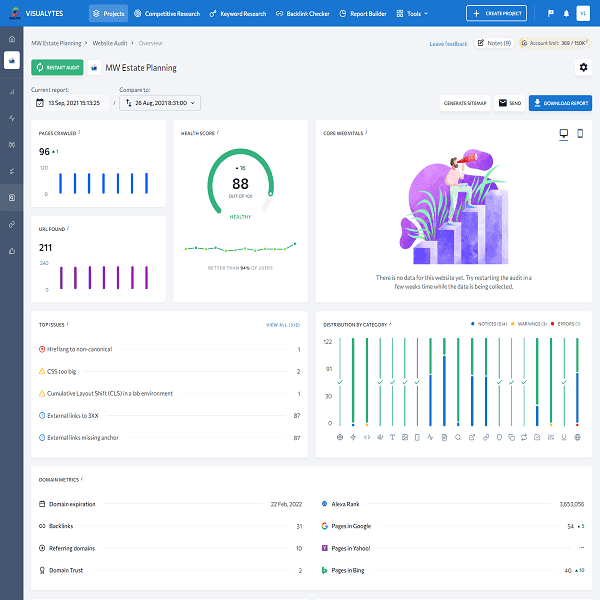Viewport: 600px width, 600px height.
Task: Open the audit settings gear icon
Action: click(x=583, y=67)
